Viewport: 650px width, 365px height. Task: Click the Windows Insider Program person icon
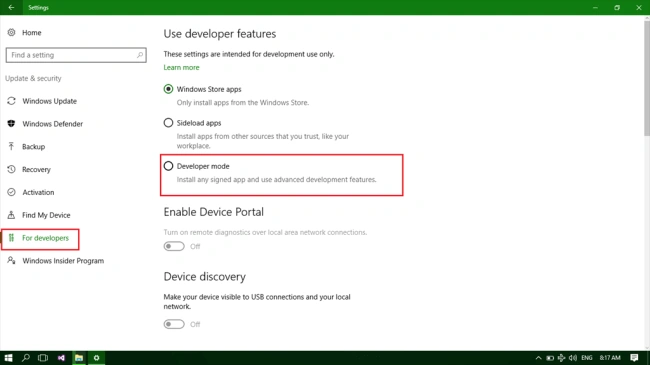point(11,260)
